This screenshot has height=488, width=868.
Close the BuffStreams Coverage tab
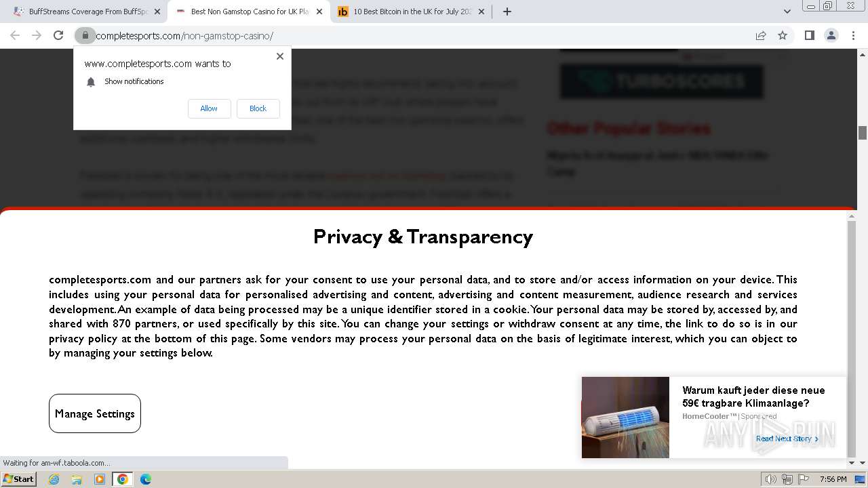click(157, 12)
